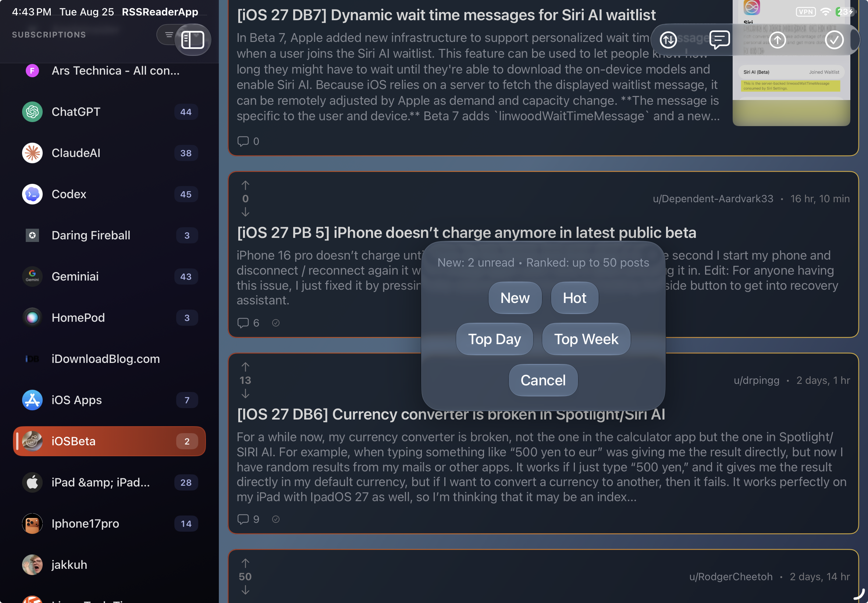The height and width of the screenshot is (603, 868).
Task: Toggle the sidebar panel icon
Action: (193, 40)
